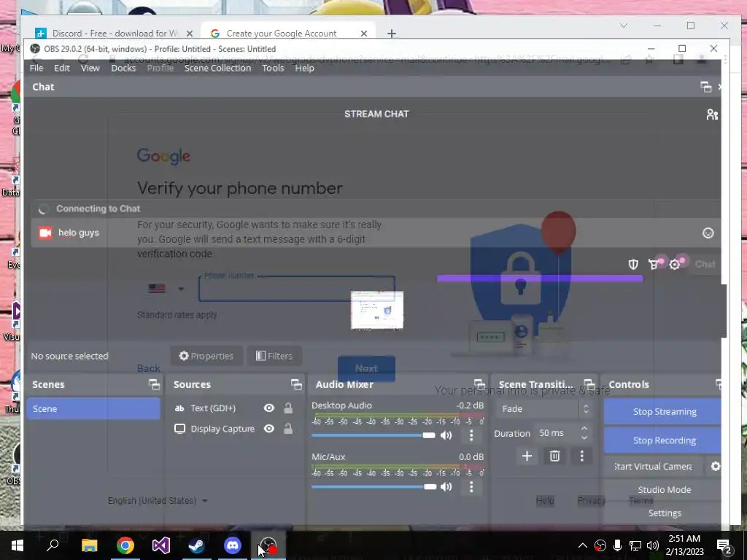This screenshot has height=560, width=747.
Task: Click the helo guys chat message field
Action: [x=376, y=233]
